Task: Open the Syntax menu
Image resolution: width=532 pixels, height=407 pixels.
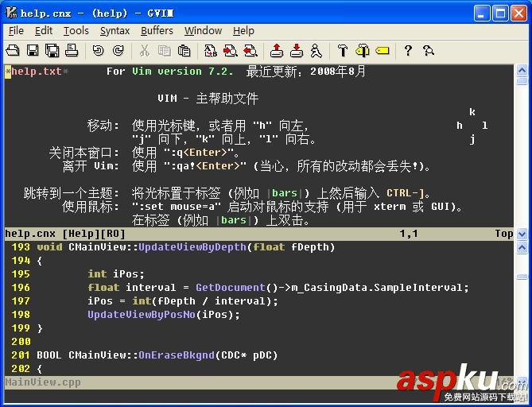Action: (115, 31)
